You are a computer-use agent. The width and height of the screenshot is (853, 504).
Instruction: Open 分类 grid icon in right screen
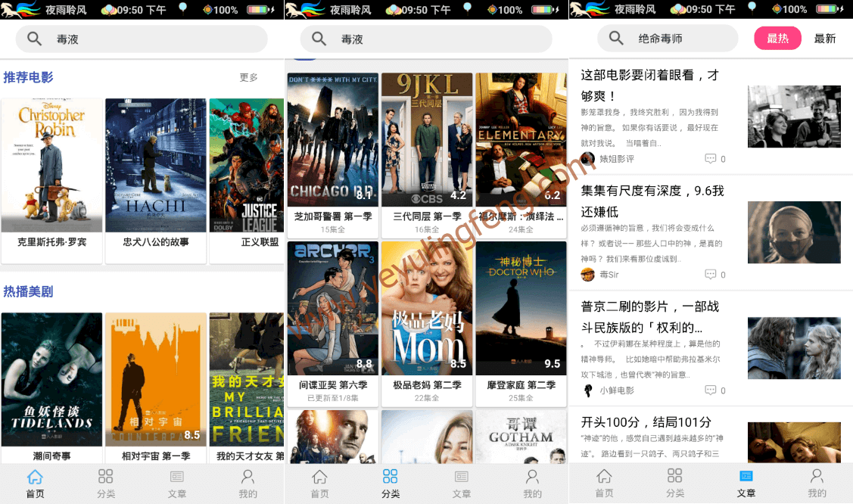(x=674, y=476)
